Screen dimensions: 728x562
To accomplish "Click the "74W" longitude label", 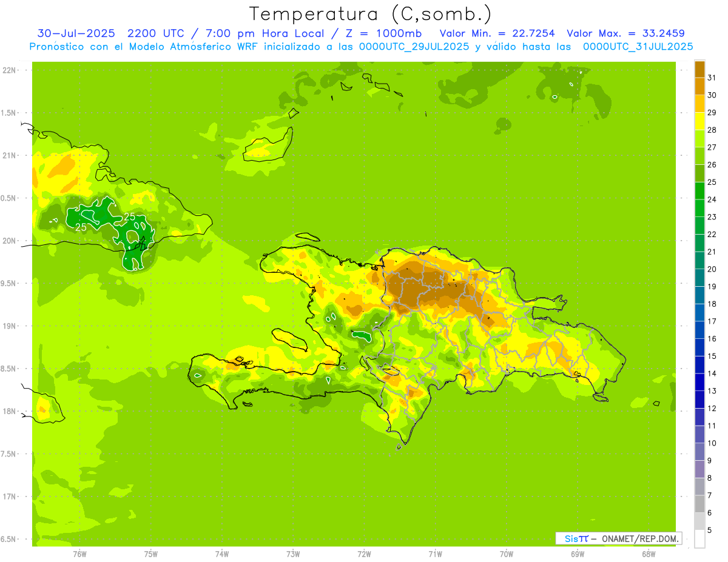I will click(222, 554).
